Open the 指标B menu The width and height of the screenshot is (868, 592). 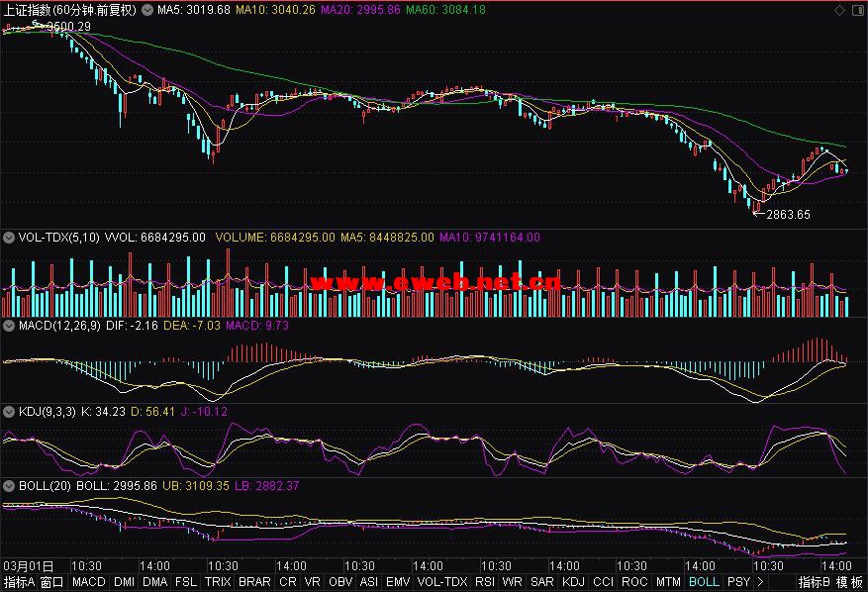point(814,582)
